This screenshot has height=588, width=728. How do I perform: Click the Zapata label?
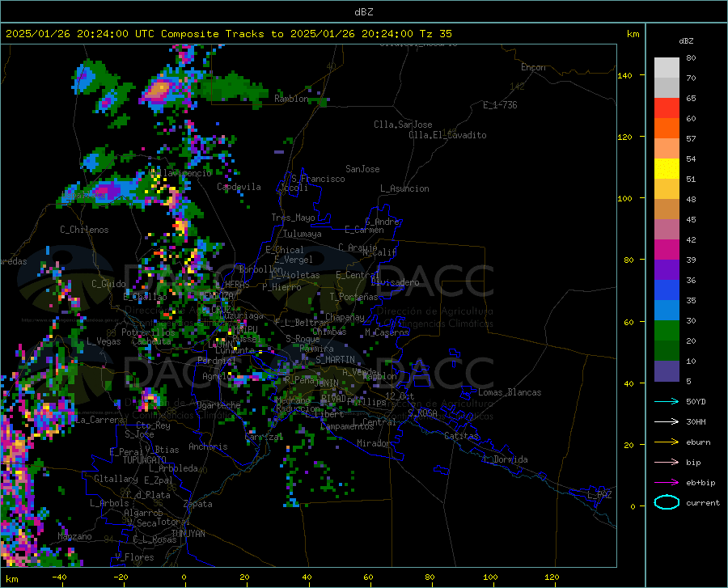pyautogui.click(x=198, y=504)
